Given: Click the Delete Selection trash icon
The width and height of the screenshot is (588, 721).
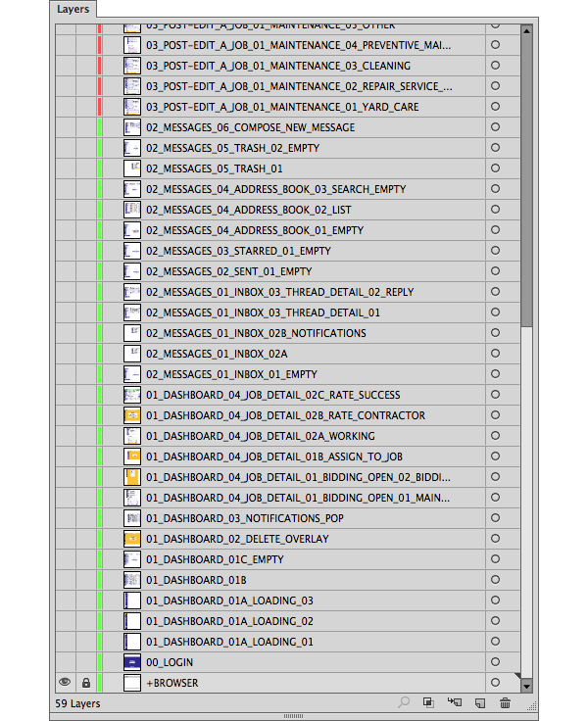Looking at the screenshot, I should pyautogui.click(x=505, y=702).
